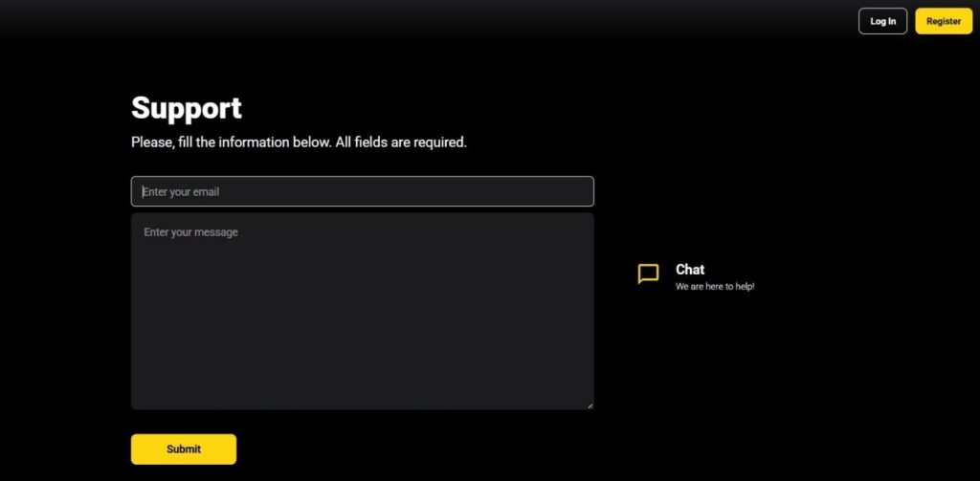Click the 'Enter your email' placeholder text
The width and height of the screenshot is (980, 481).
point(181,192)
